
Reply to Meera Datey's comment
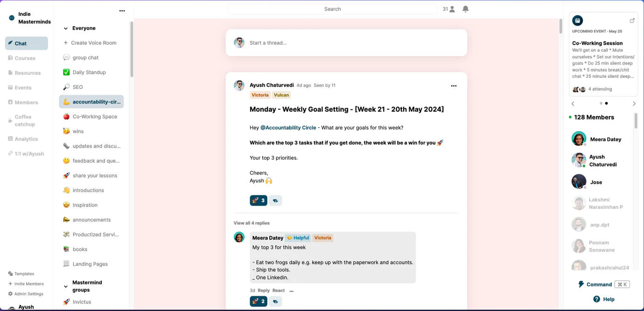coord(264,290)
